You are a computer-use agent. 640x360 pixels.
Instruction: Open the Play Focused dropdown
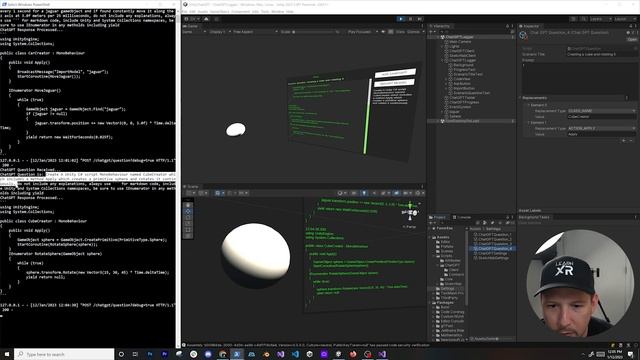[x=362, y=32]
